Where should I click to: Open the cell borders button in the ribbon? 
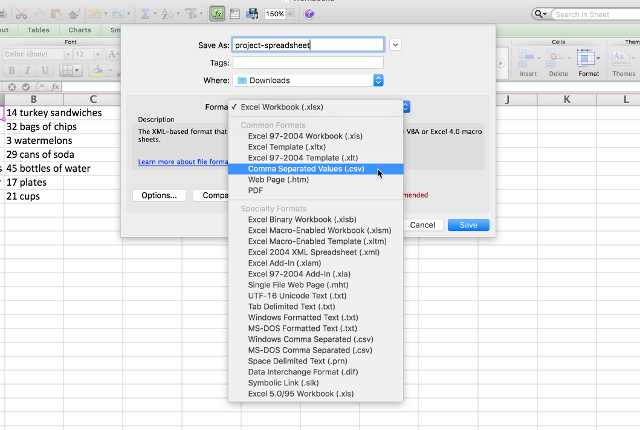pyautogui.click(x=71, y=70)
